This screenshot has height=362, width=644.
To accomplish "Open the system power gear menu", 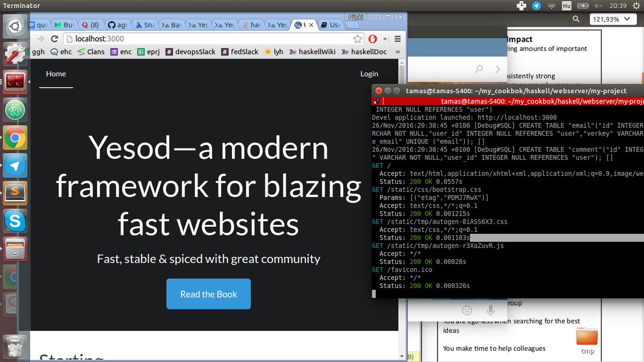I will pos(635,5).
